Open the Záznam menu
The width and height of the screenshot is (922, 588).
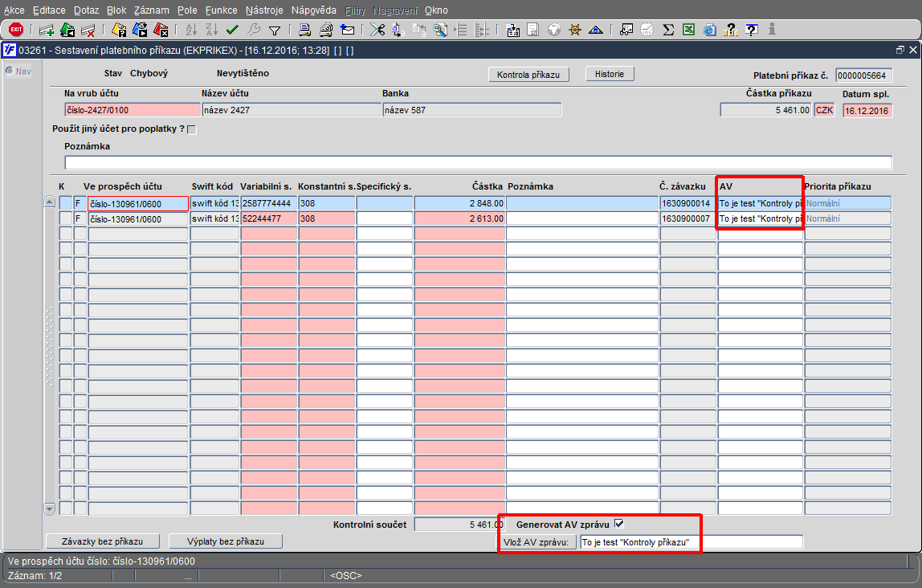[152, 10]
